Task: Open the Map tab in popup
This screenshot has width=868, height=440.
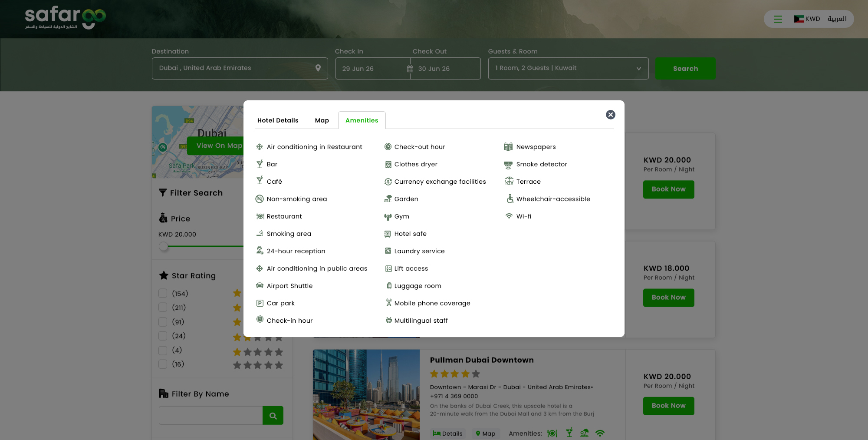Action: 322,120
